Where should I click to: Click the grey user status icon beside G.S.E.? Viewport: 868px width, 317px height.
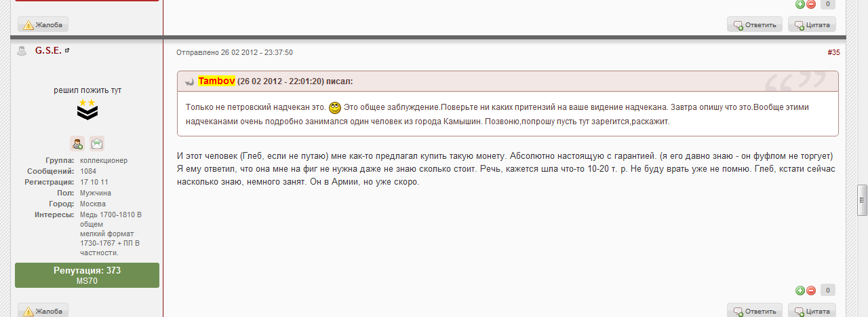tap(22, 51)
